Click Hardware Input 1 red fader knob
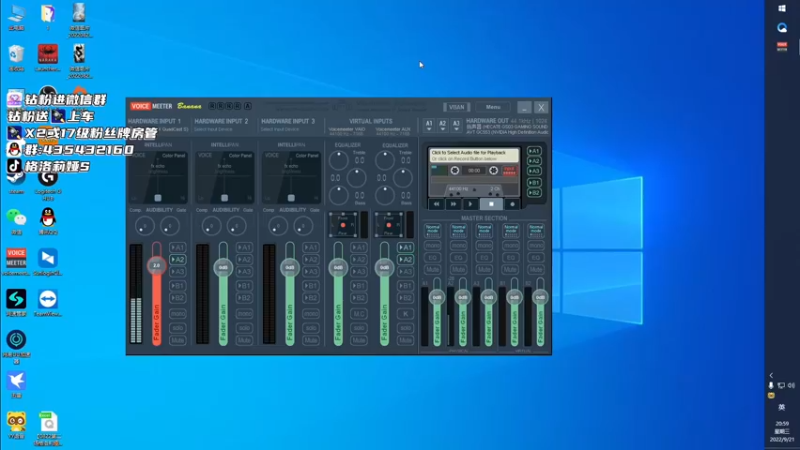 coord(156,265)
